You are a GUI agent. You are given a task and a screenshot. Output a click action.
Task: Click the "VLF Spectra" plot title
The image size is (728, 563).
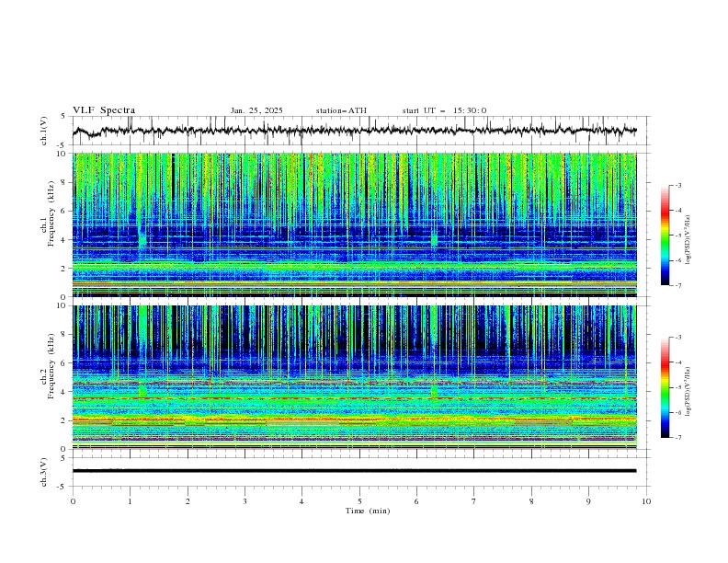[104, 110]
